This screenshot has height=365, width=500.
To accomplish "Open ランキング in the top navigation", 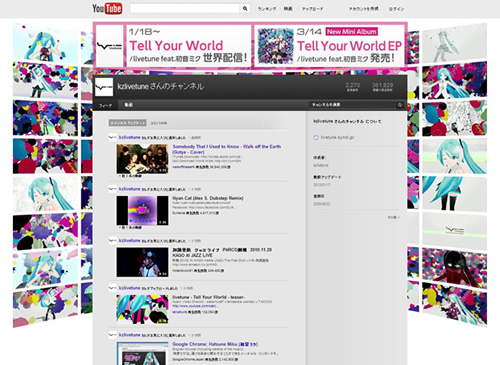I will point(267,9).
